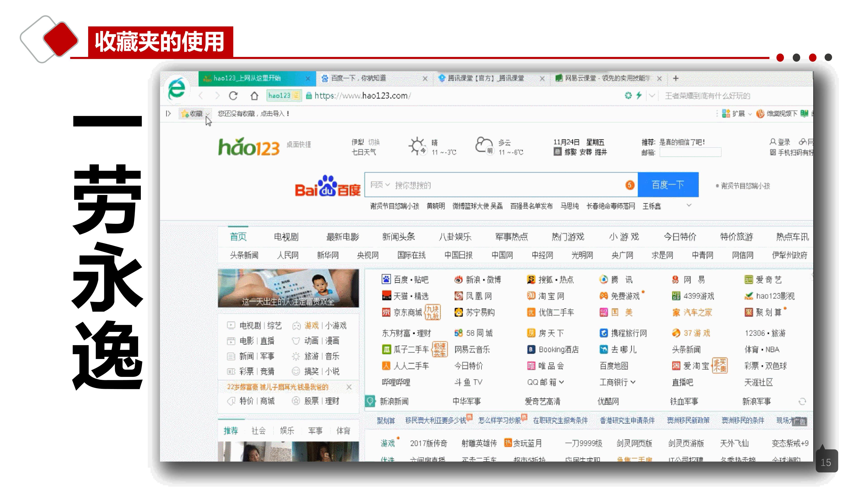Click the 京东商城 icon link
Screen dimensions: 868x488
(x=402, y=312)
